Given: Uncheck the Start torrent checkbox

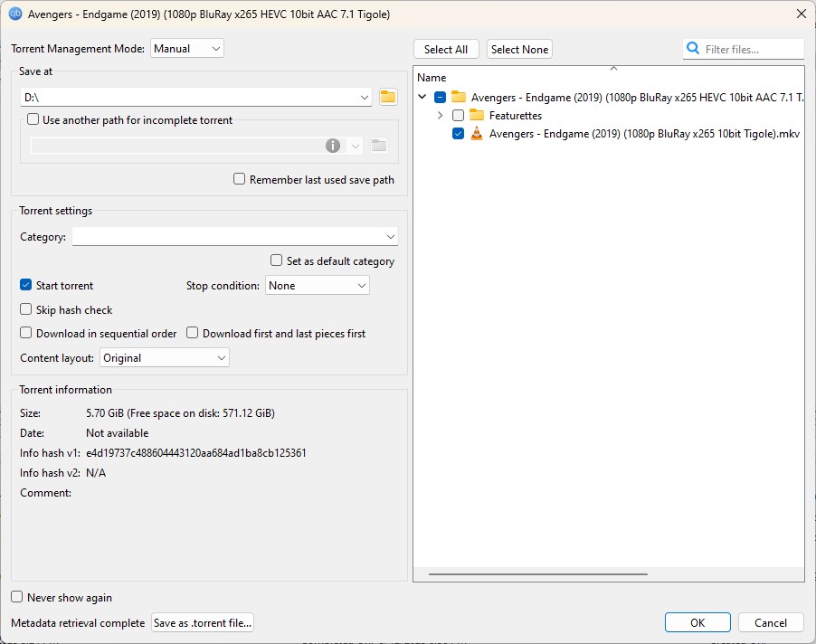Looking at the screenshot, I should pos(25,285).
